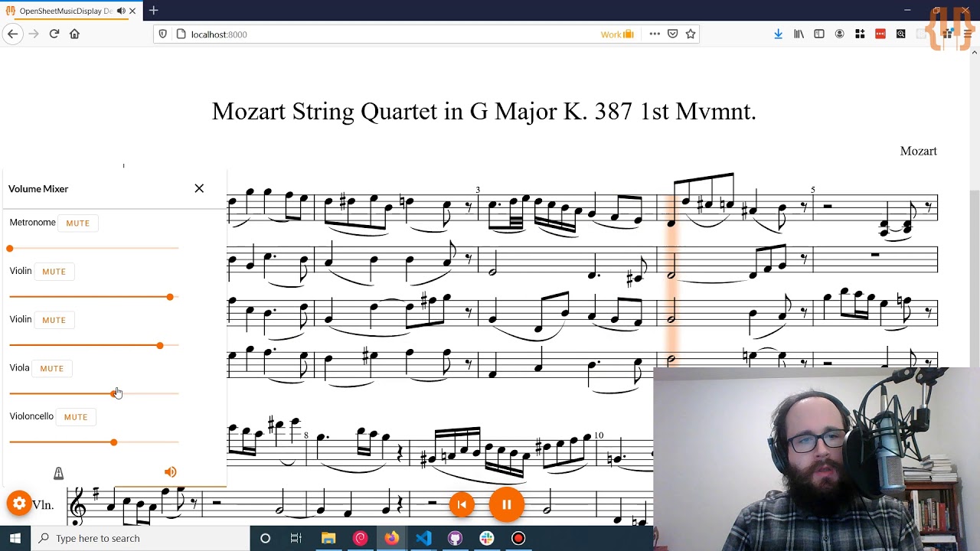Click the Violoncello volume slider handle
Viewport: 980px width, 551px height.
click(x=114, y=442)
